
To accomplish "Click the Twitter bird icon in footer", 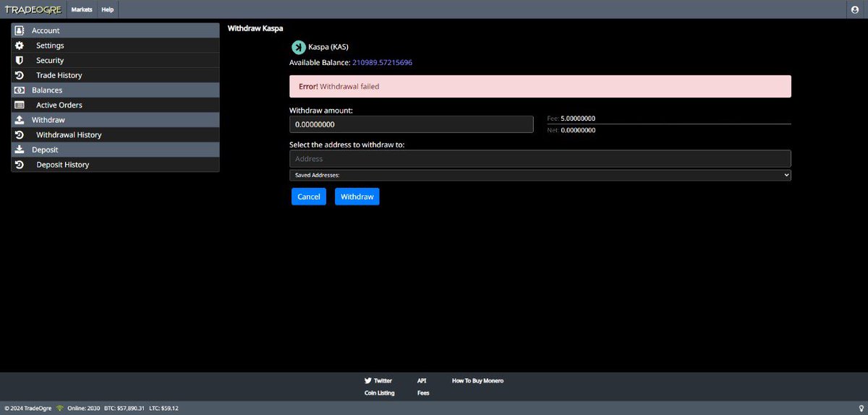I will tap(368, 380).
